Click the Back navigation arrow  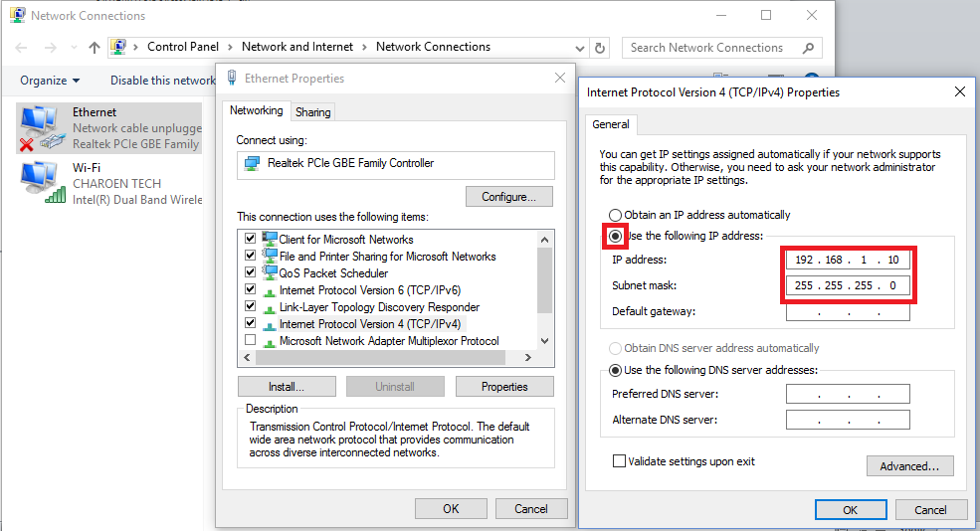(21, 48)
